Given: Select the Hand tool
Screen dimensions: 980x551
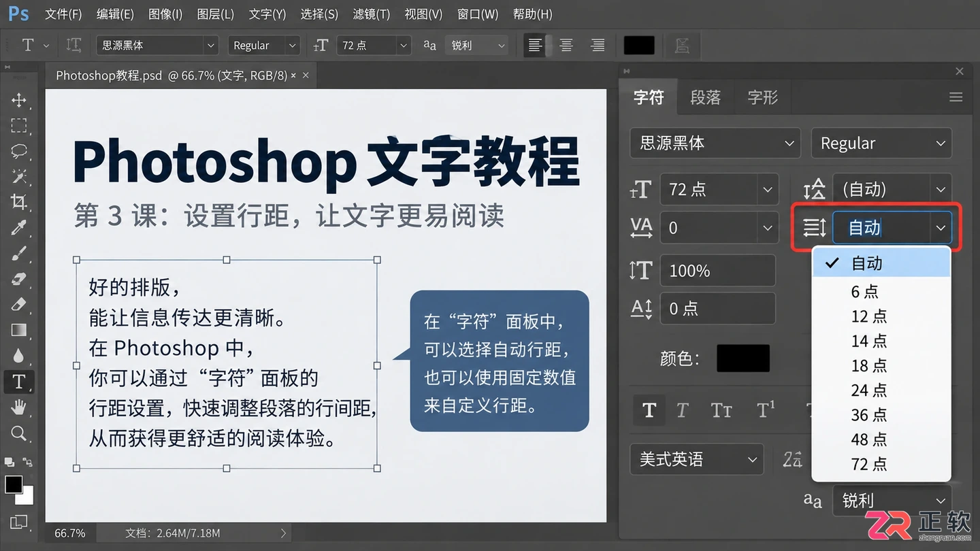Looking at the screenshot, I should pos(18,407).
